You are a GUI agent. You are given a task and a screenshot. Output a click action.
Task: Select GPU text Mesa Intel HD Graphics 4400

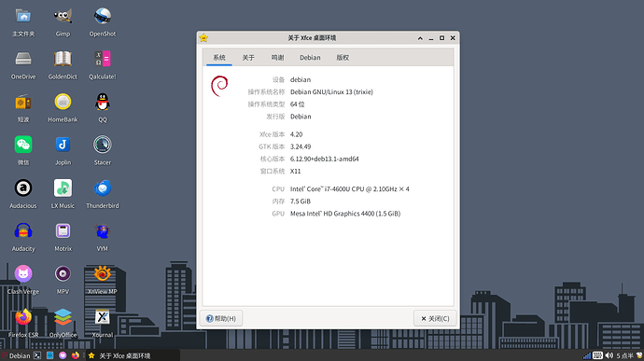click(x=345, y=214)
